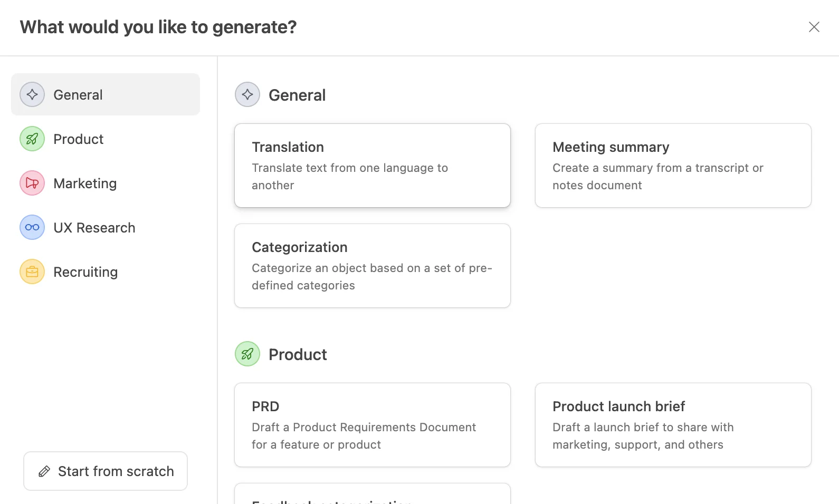This screenshot has width=839, height=504.
Task: Click the yellow briefcase Recruiting icon
Action: click(x=32, y=272)
